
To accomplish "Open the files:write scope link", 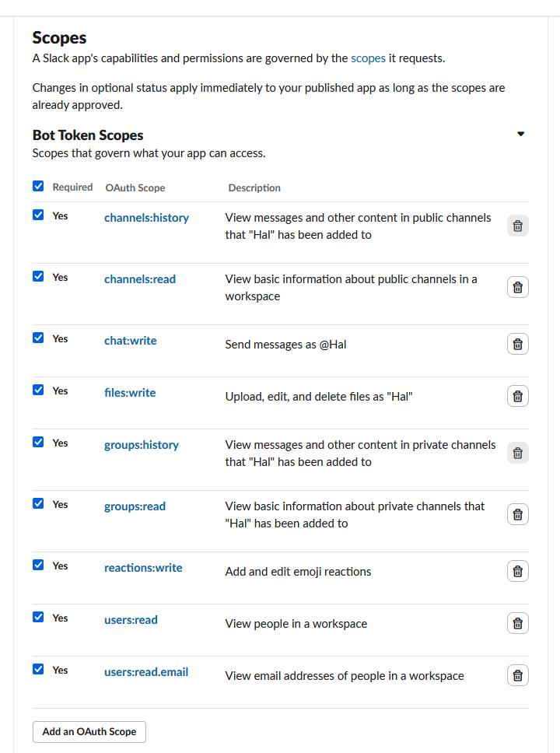I will coord(130,392).
